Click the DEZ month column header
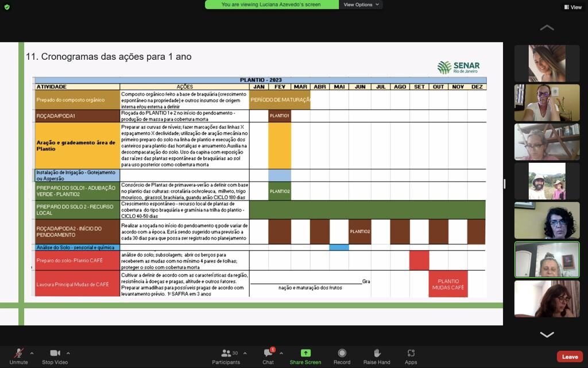Screen dimensions: 588x368 click(477, 87)
